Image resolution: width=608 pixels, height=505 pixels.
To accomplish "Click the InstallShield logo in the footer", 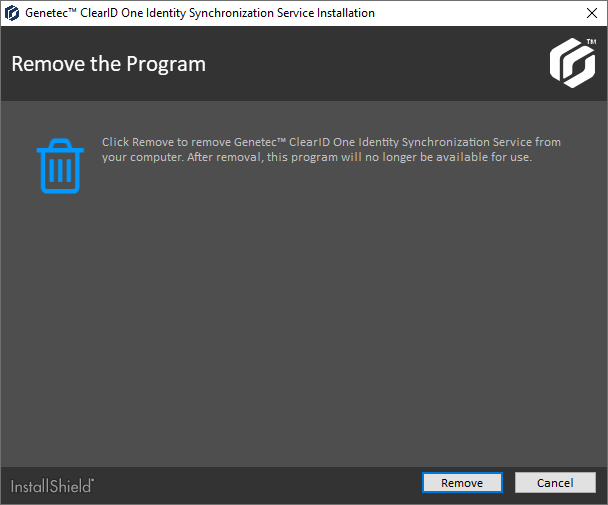I will 52,486.
